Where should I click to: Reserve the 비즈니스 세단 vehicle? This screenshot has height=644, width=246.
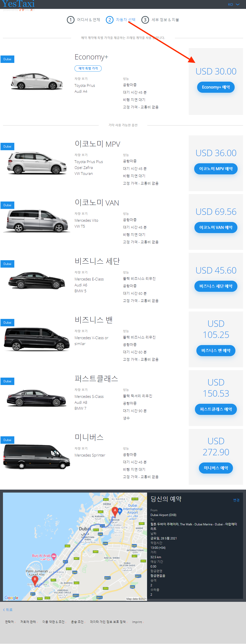[x=216, y=286]
